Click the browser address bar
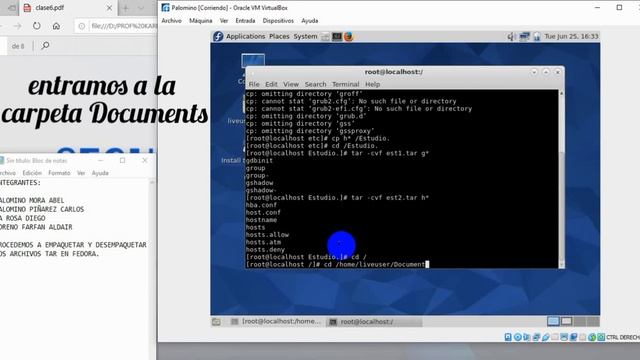 (116, 26)
